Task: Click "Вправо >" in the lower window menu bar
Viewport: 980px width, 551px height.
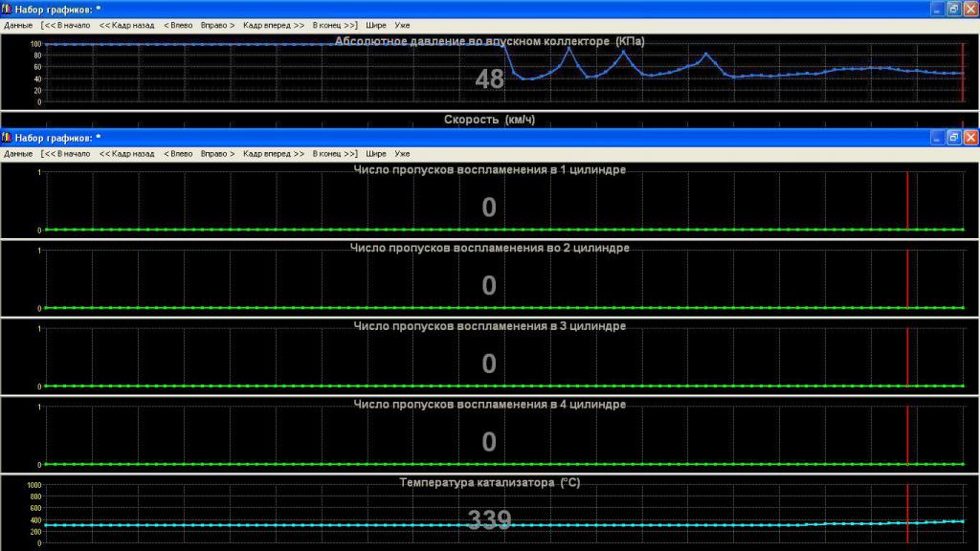Action: 217,153
